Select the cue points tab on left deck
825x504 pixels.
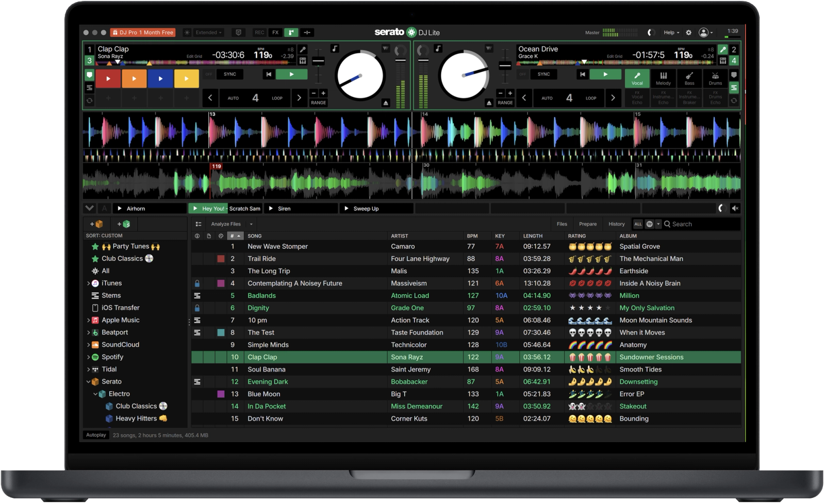[89, 75]
